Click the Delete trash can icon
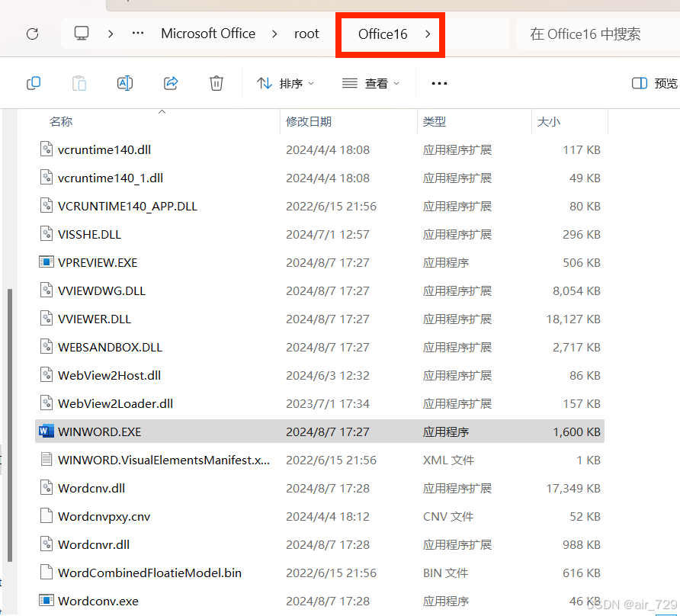The height and width of the screenshot is (616, 680). coord(217,83)
